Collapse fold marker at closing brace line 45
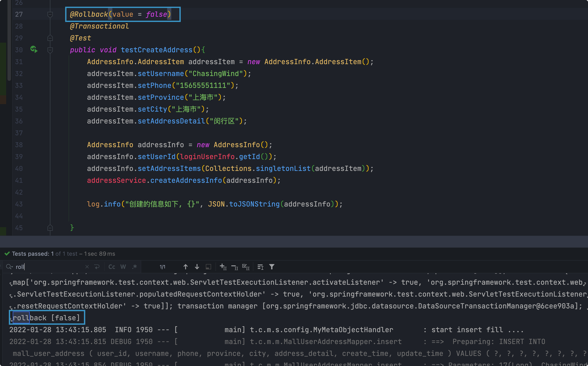 [x=50, y=228]
